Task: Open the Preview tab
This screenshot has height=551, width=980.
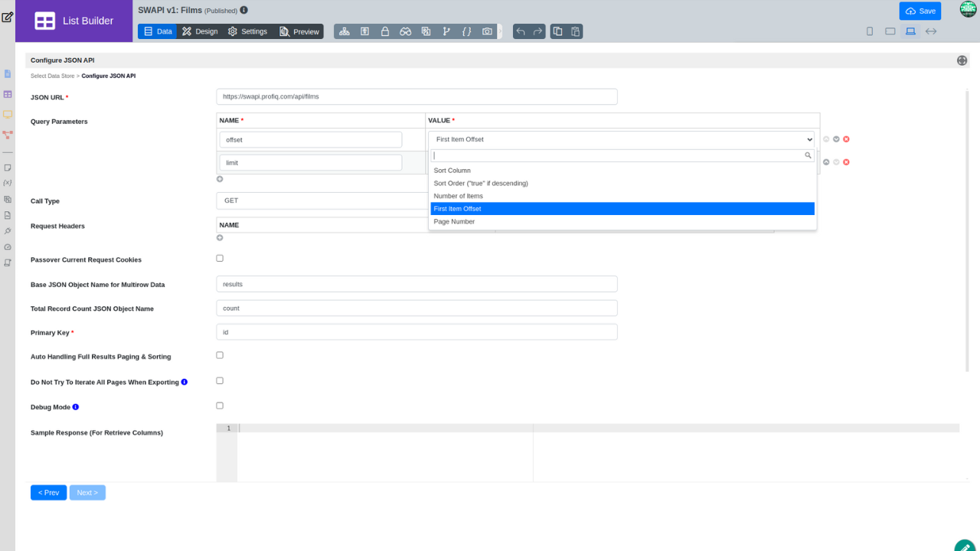Action: 299,31
